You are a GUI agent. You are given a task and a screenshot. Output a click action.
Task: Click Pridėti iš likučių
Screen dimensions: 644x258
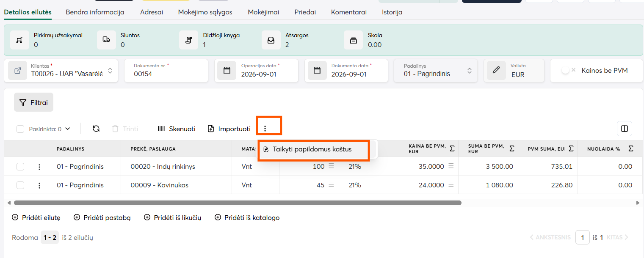click(173, 218)
